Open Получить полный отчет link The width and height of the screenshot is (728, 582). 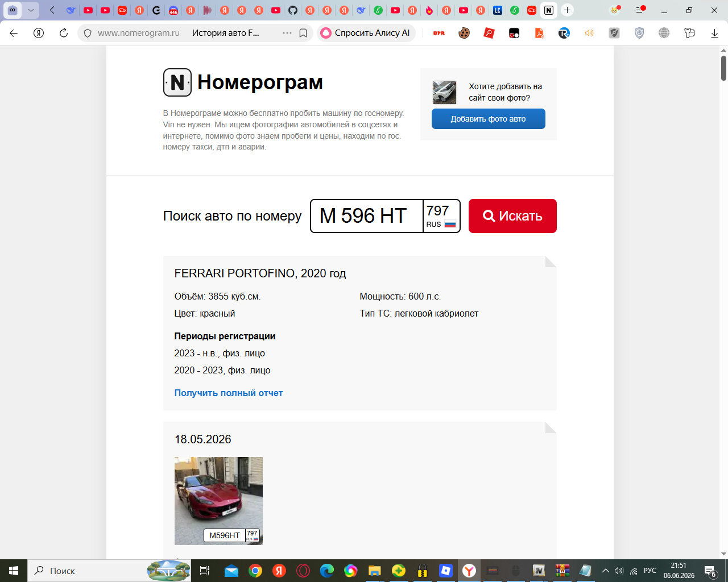point(229,393)
